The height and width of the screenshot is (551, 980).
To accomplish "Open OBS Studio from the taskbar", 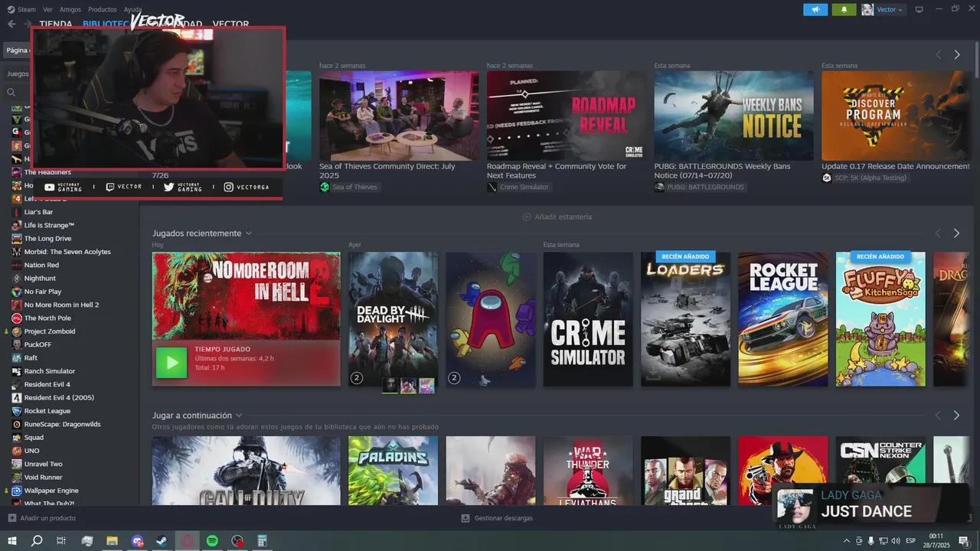I will pyautogui.click(x=237, y=541).
